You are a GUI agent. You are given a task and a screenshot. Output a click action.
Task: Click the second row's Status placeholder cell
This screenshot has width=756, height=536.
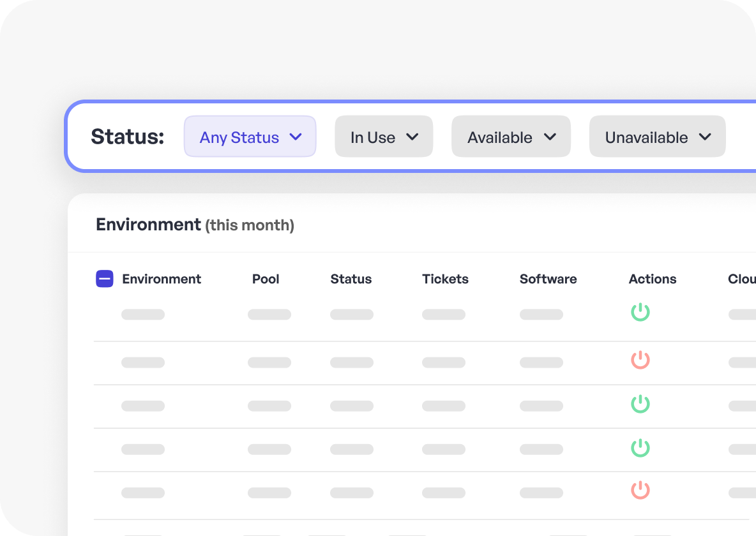click(x=352, y=362)
